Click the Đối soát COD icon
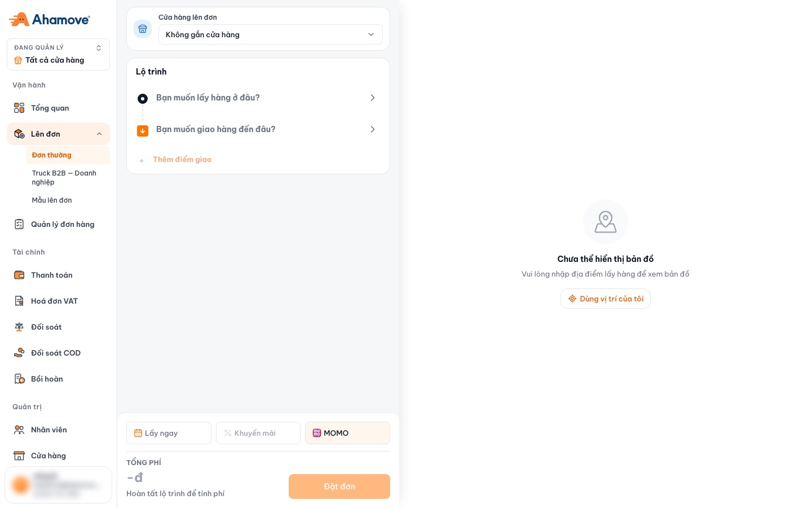The height and width of the screenshot is (508, 812). [x=19, y=353]
